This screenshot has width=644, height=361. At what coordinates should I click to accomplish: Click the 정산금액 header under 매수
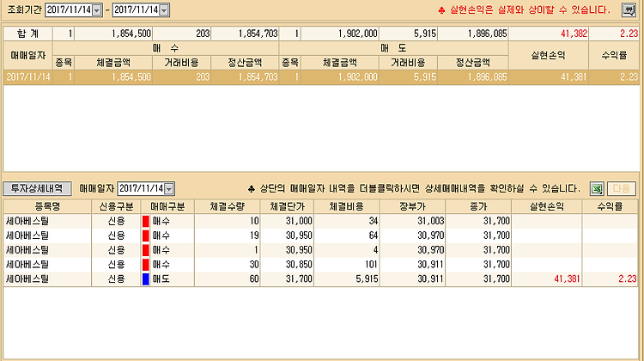[245, 63]
